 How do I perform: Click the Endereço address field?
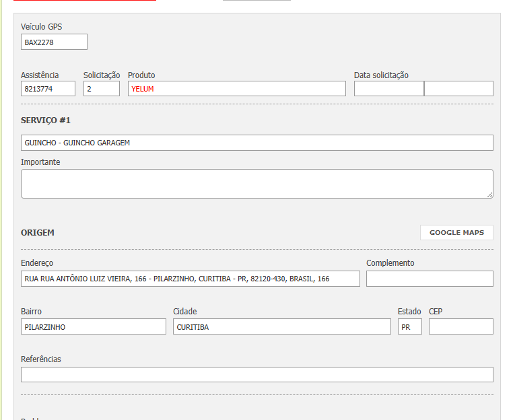191,279
